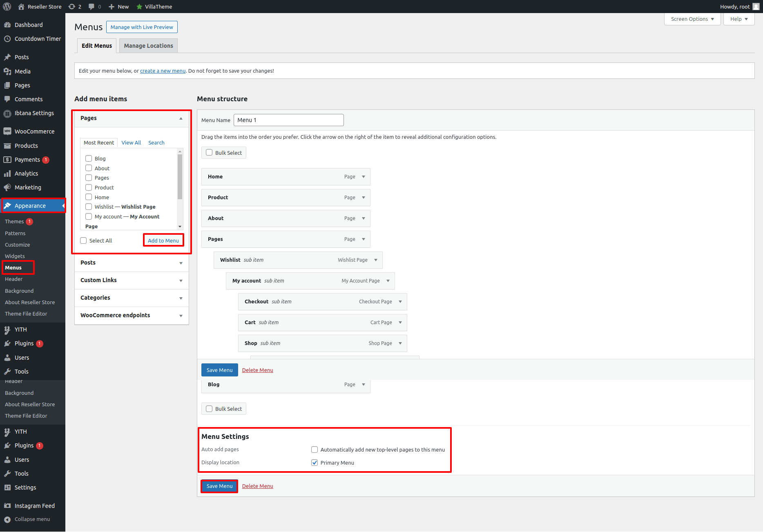Expand the Home menu item options
The height and width of the screenshot is (532, 763).
[x=363, y=177]
